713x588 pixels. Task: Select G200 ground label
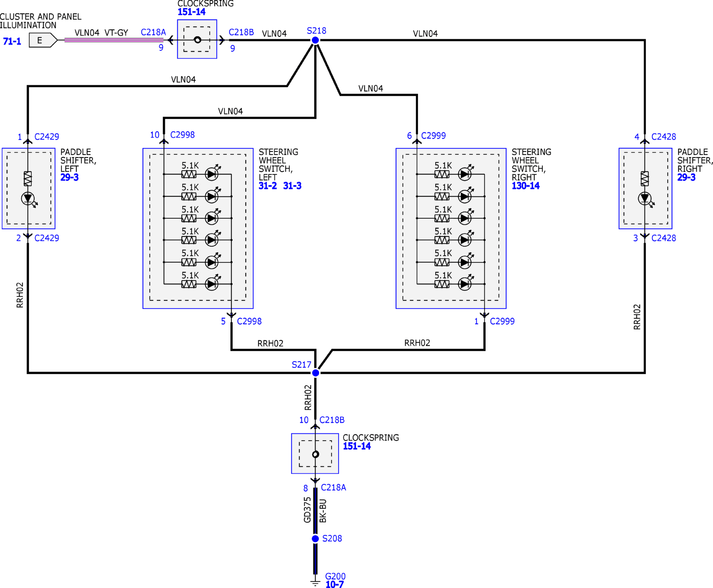[335, 577]
